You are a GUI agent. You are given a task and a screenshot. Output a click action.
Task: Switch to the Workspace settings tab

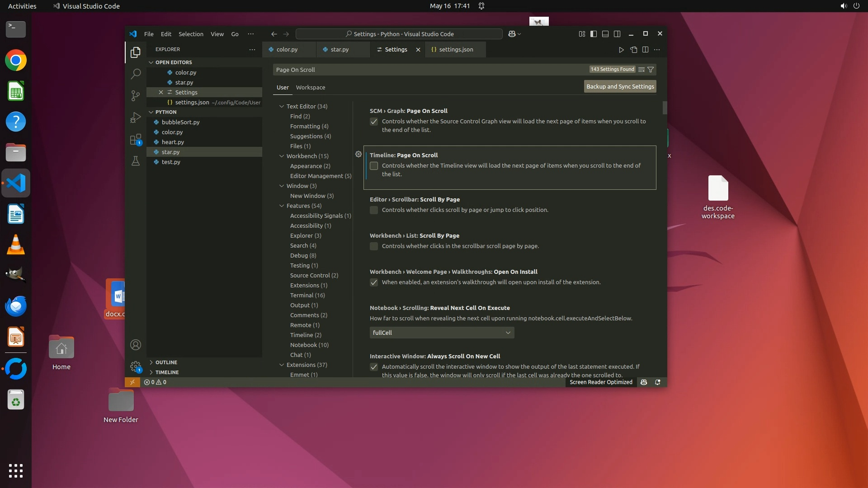[310, 88]
